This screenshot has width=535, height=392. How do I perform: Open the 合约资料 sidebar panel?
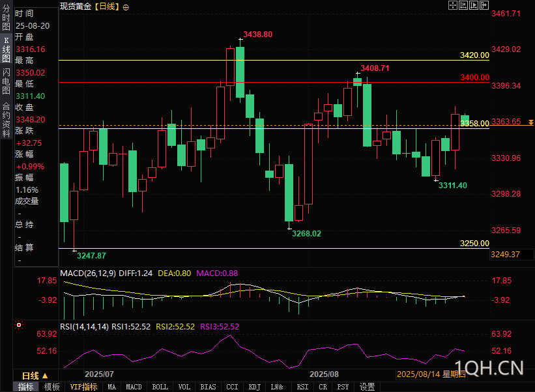point(6,120)
